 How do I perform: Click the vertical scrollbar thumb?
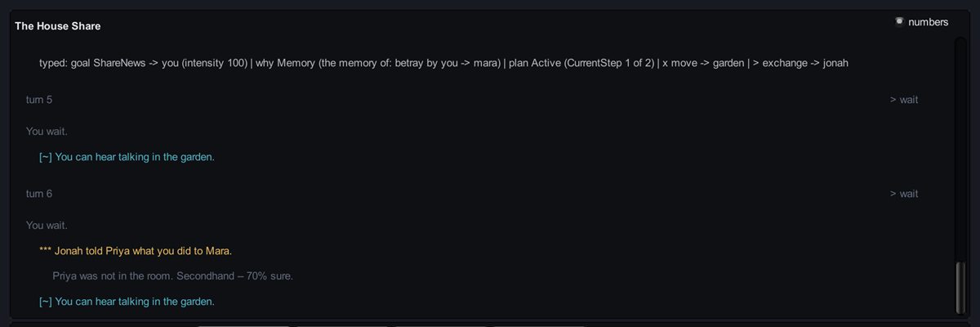tap(959, 288)
